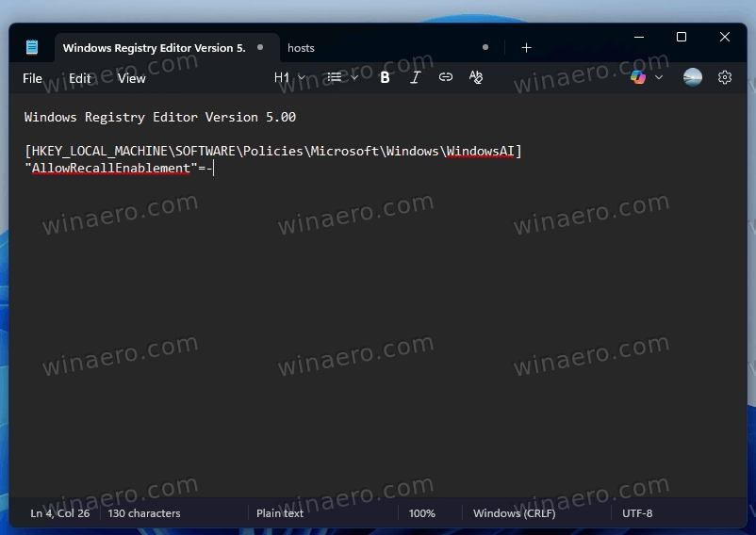Open the user account avatar
This screenshot has width=756, height=535.
point(692,77)
